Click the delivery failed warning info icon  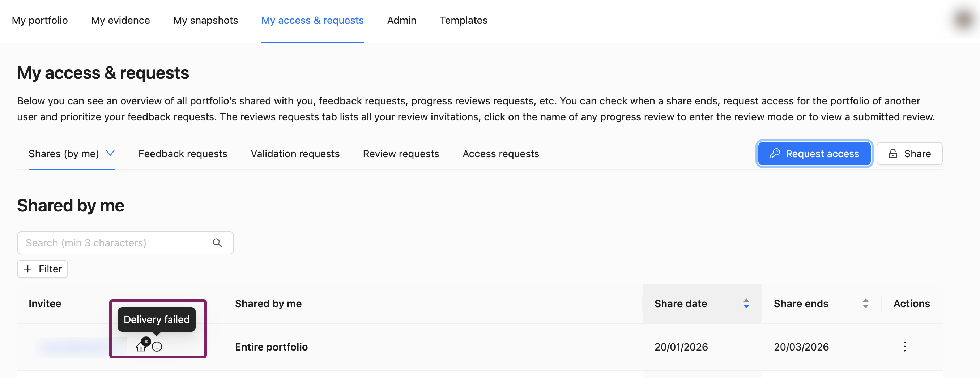coord(157,347)
